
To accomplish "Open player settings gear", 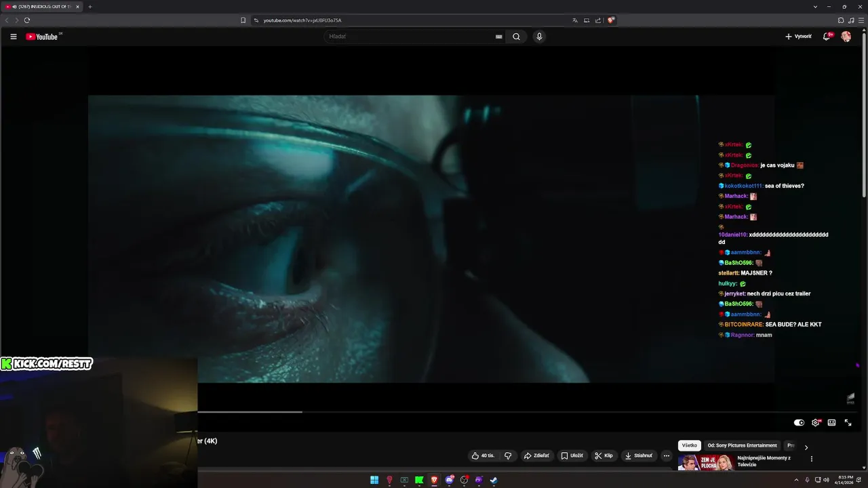I will (x=816, y=422).
